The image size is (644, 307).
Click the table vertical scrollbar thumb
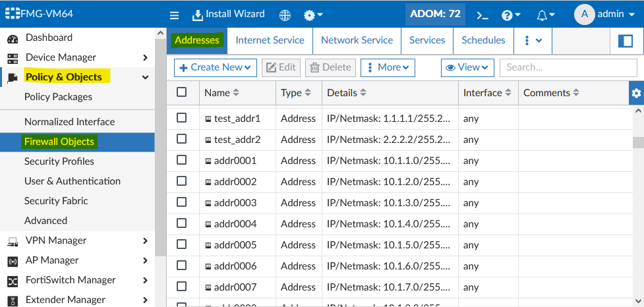coord(638,142)
